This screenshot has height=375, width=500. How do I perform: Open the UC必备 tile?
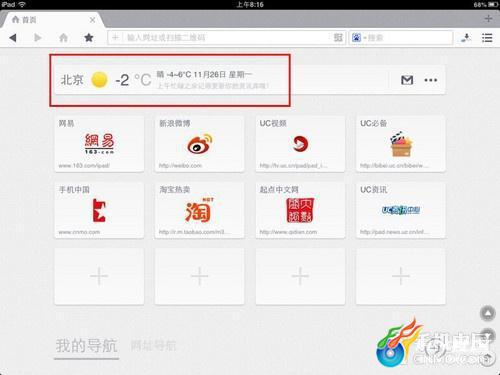400,144
